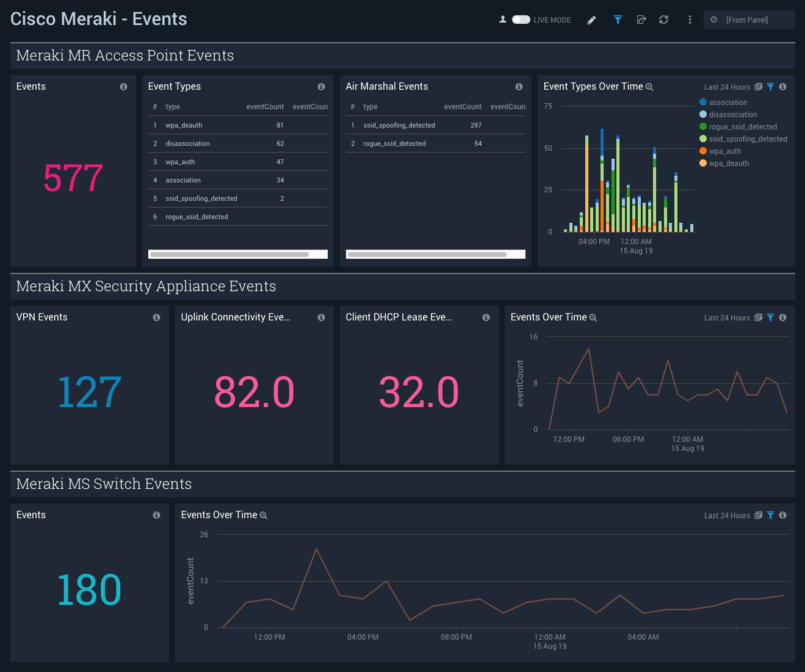The height and width of the screenshot is (672, 805).
Task: Click the info icon on Air Marshal Events panel
Action: 519,87
